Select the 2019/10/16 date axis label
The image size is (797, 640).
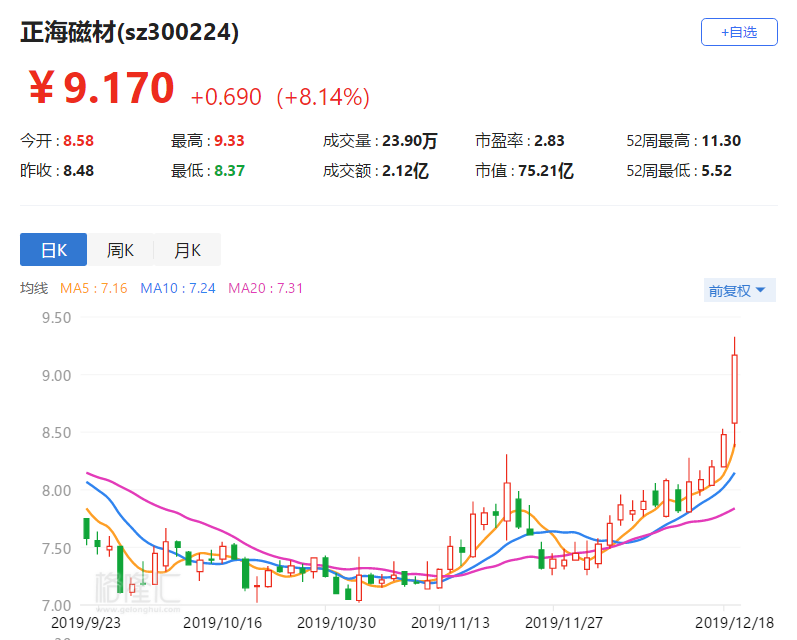click(223, 623)
